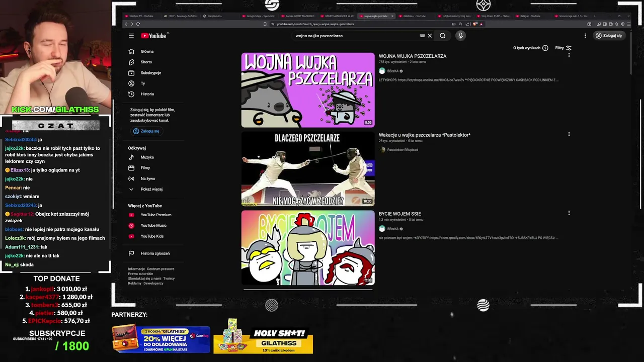Image resolution: width=644 pixels, height=362 pixels.
Task: Switch to the Stop Cham #1485 tab
Action: (x=495, y=16)
